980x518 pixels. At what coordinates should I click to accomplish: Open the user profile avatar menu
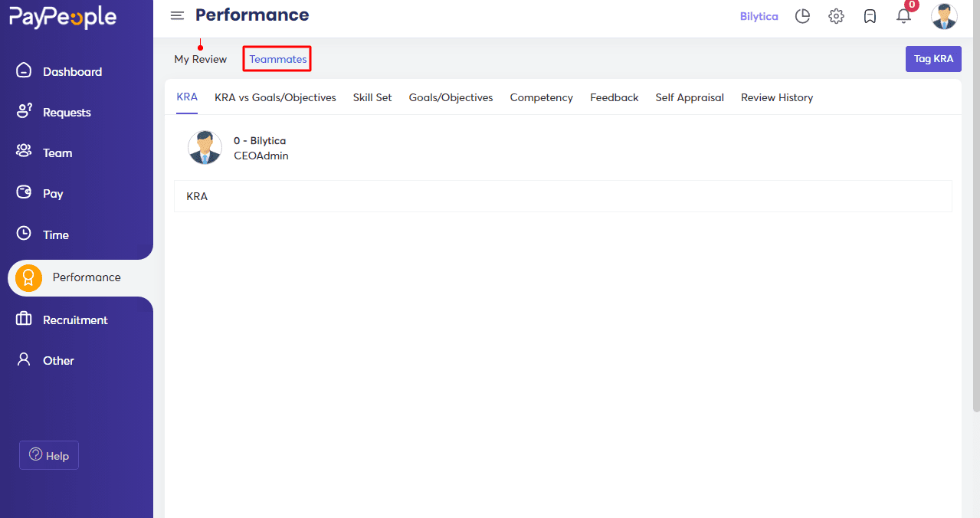pos(944,16)
